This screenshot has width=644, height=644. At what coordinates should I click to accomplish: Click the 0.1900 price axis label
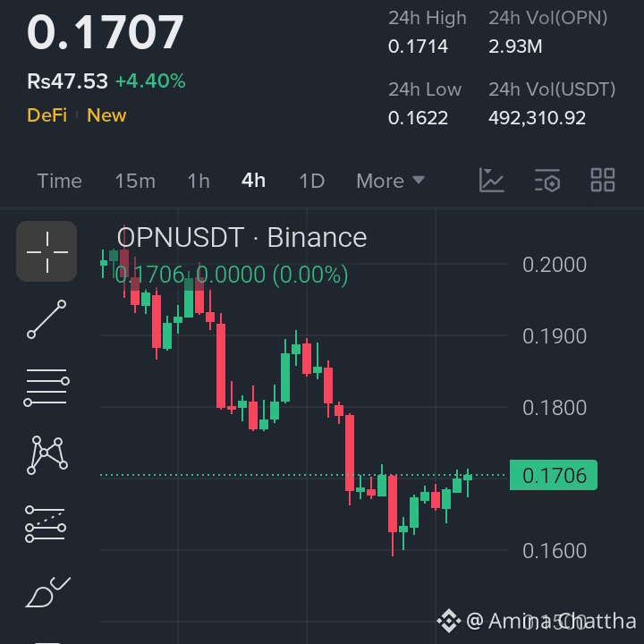click(555, 336)
